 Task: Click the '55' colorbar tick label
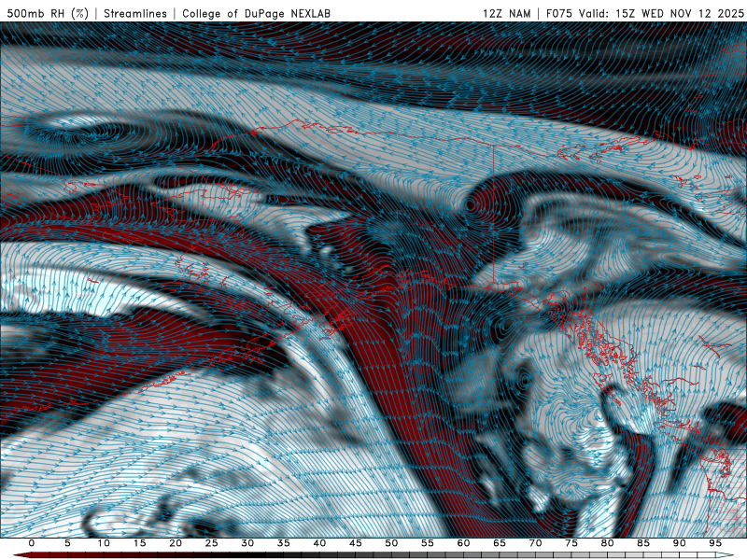(428, 543)
